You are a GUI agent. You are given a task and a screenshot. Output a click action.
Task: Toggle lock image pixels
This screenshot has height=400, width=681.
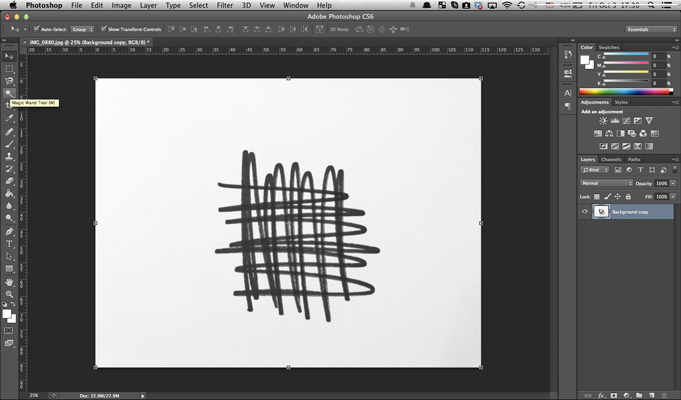(607, 197)
